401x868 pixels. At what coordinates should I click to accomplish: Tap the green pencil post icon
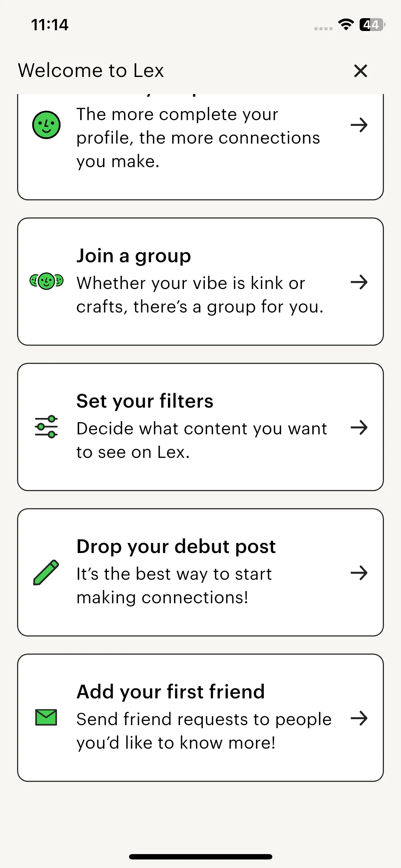coord(46,572)
